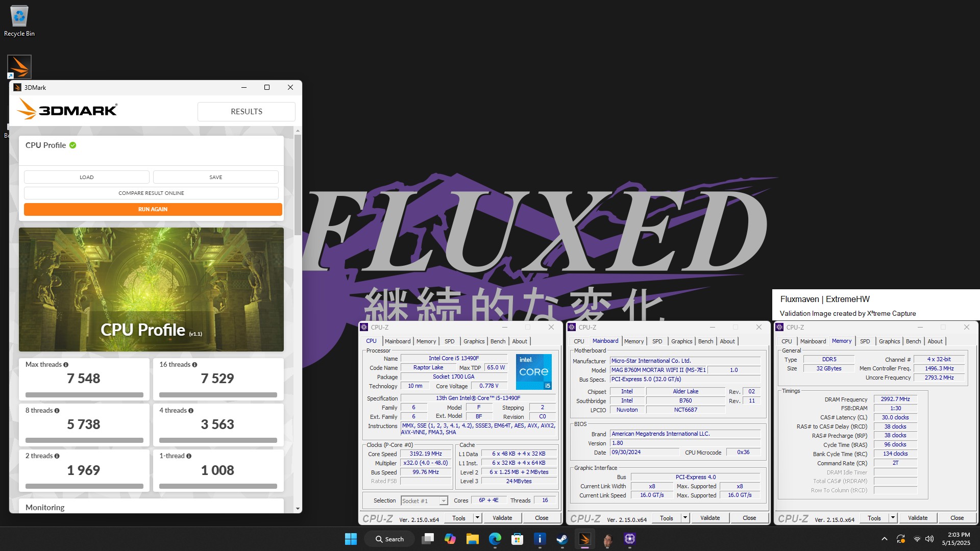Click the green CPU Profile valid checkmark
The width and height of the screenshot is (980, 551).
73,145
